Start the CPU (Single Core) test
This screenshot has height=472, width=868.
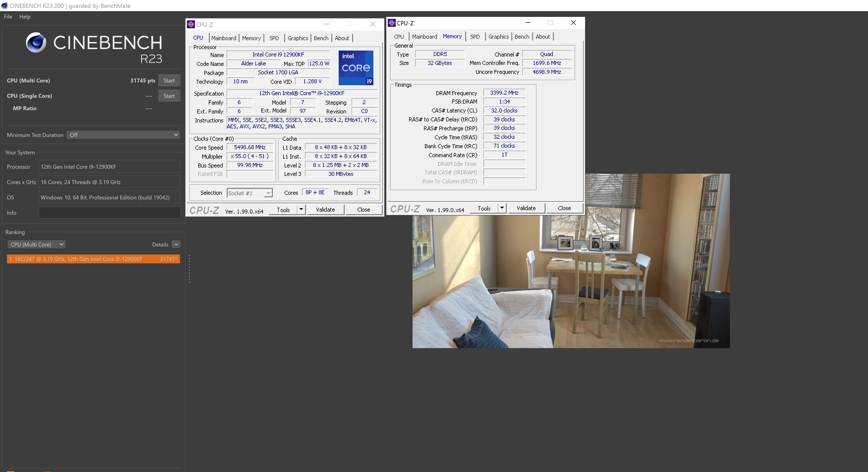pyautogui.click(x=169, y=96)
